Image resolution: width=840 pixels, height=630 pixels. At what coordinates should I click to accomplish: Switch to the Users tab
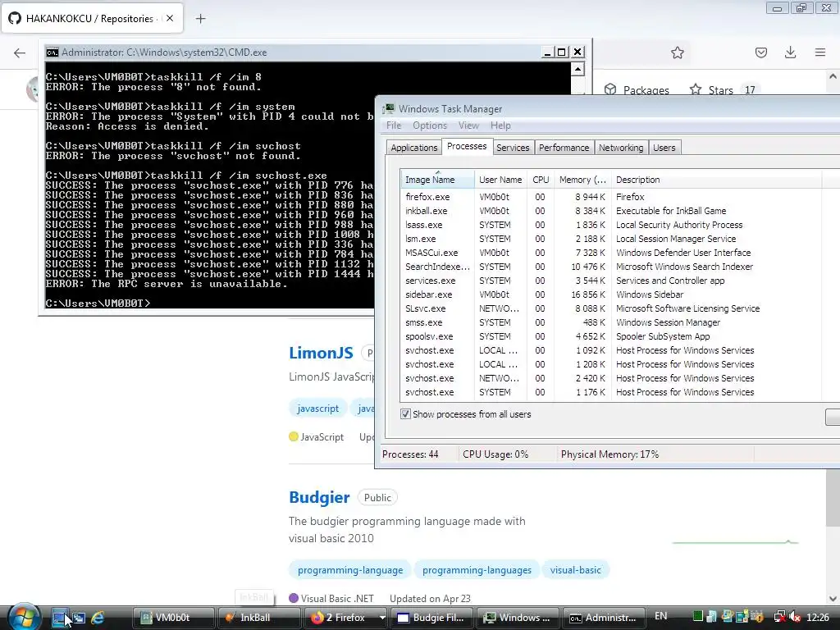[x=664, y=148]
